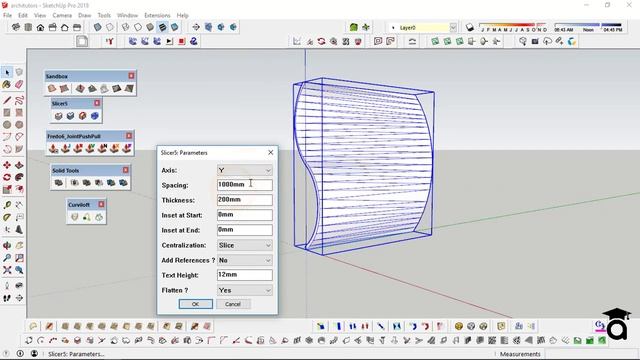640x360 pixels.
Task: Activate the Orbit tool
Action: click(x=7, y=246)
